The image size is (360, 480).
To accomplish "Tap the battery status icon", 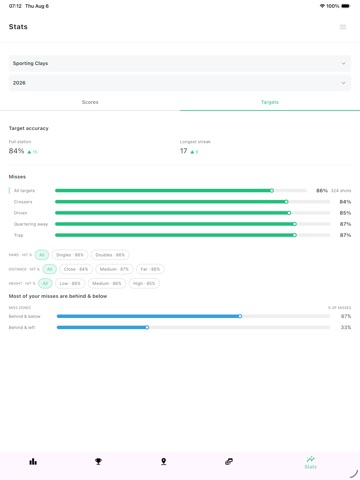I will (x=346, y=6).
